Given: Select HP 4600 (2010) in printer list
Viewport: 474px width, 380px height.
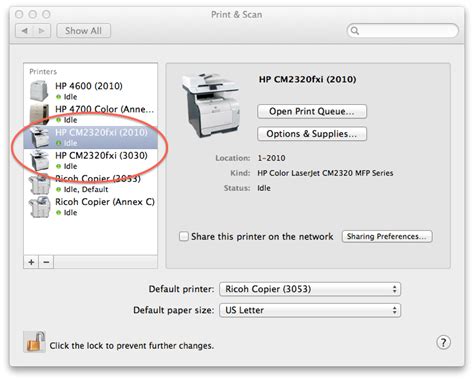Looking at the screenshot, I should 91,91.
